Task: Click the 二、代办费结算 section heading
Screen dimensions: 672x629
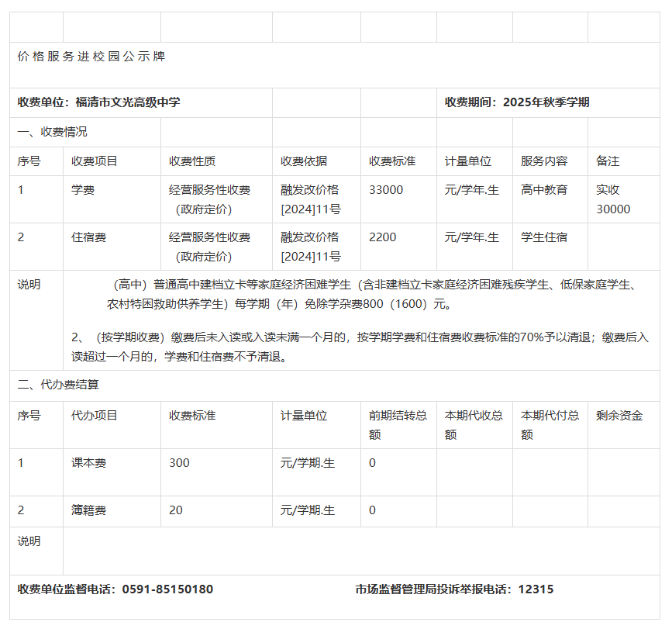Action: [58, 385]
